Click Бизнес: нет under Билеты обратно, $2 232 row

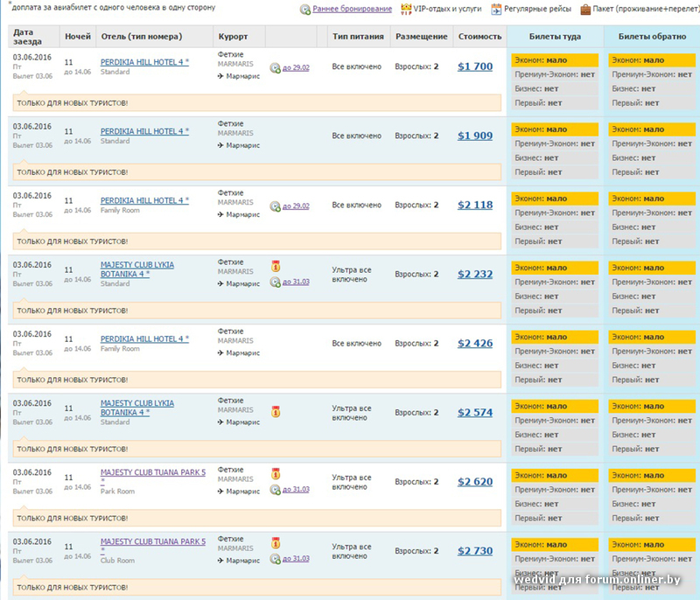[x=652, y=297]
